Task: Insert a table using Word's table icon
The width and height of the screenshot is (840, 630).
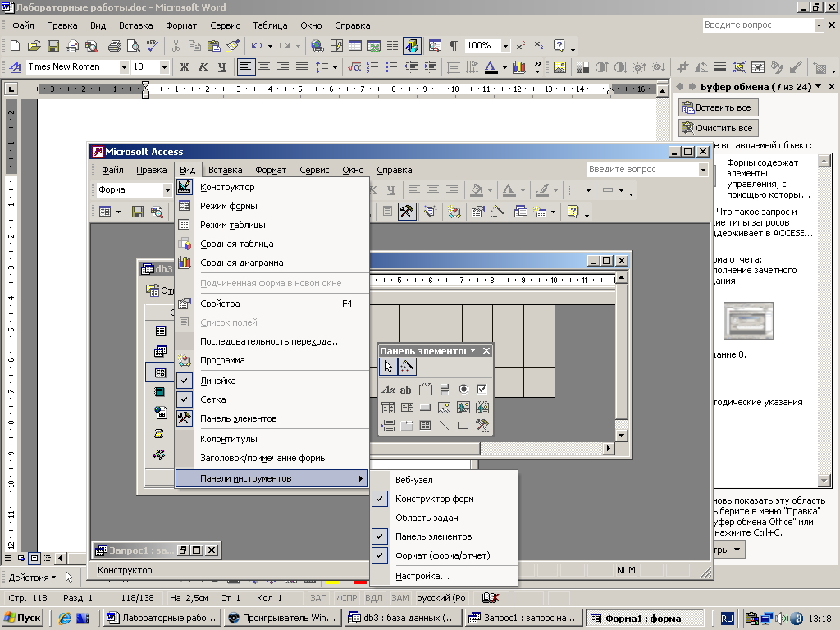Action: tap(354, 46)
